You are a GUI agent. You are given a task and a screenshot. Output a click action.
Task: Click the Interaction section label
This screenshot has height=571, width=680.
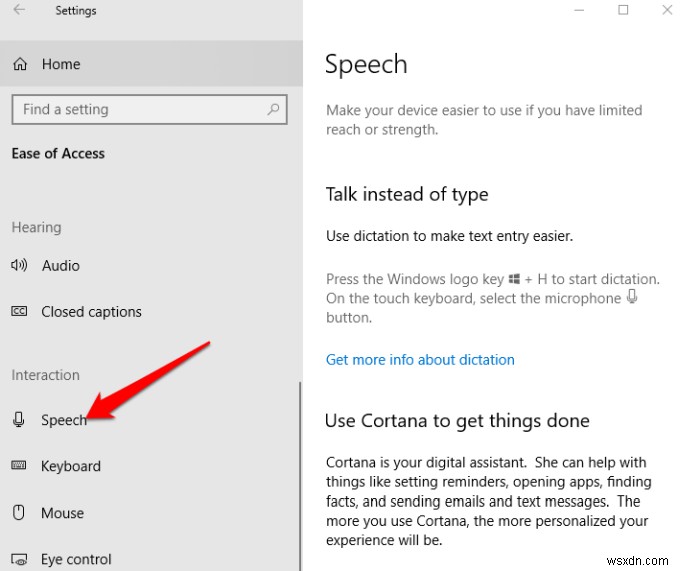pos(46,375)
